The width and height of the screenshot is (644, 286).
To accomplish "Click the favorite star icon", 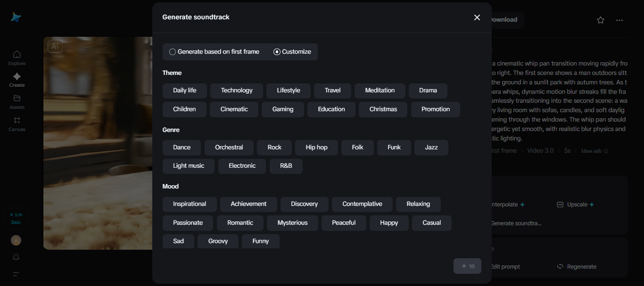I will pos(601,20).
